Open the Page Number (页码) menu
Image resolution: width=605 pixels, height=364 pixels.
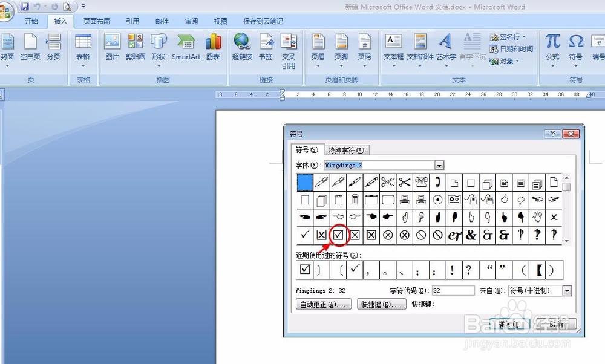click(x=364, y=50)
